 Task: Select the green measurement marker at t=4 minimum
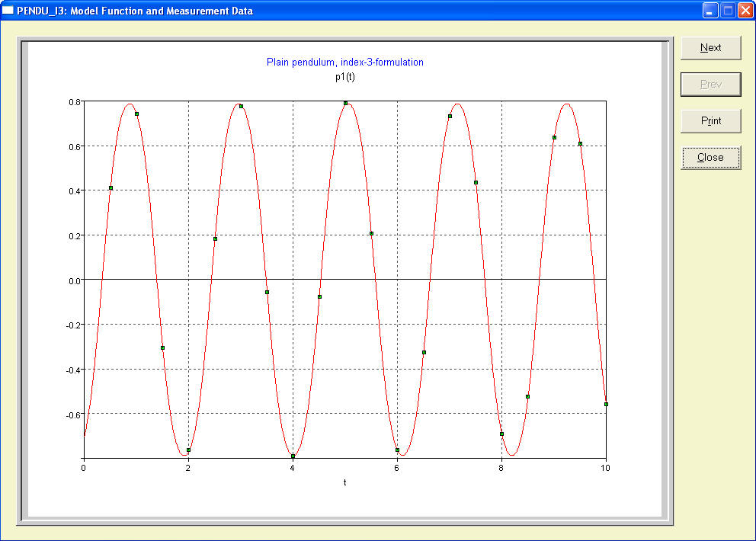[x=293, y=456]
